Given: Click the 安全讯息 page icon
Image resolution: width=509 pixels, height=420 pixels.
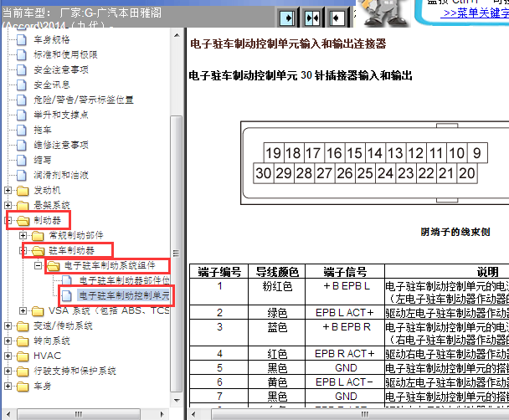Looking at the screenshot, I should pyautogui.click(x=22, y=85).
